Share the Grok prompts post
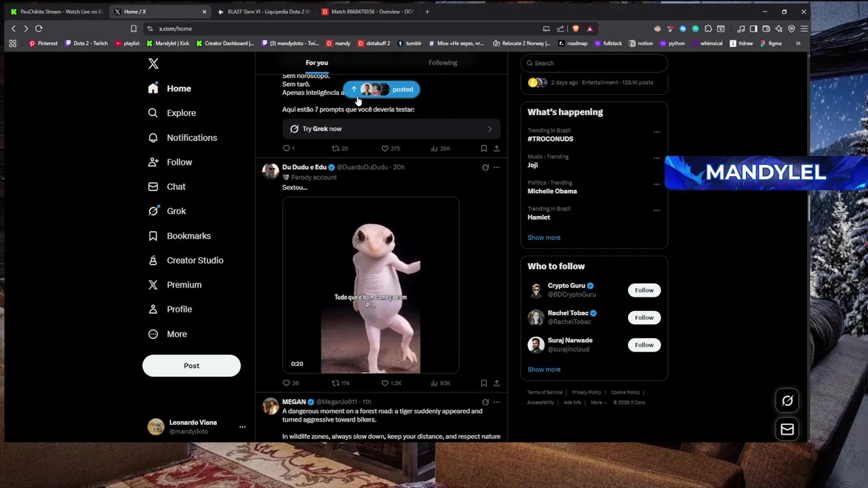 tap(496, 148)
